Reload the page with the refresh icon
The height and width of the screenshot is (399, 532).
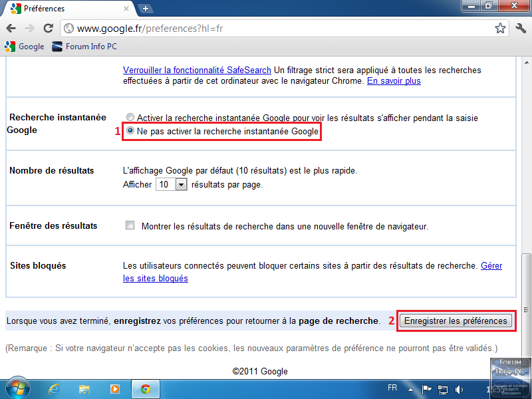pyautogui.click(x=48, y=28)
